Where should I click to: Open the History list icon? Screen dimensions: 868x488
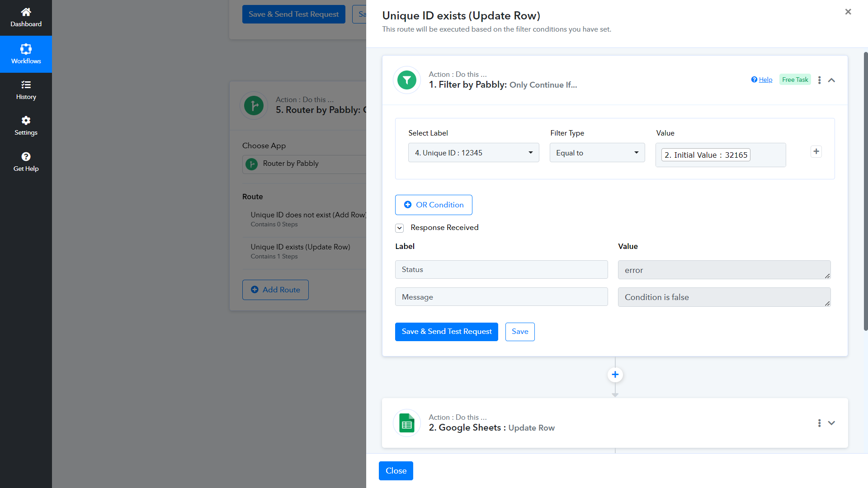pos(26,84)
